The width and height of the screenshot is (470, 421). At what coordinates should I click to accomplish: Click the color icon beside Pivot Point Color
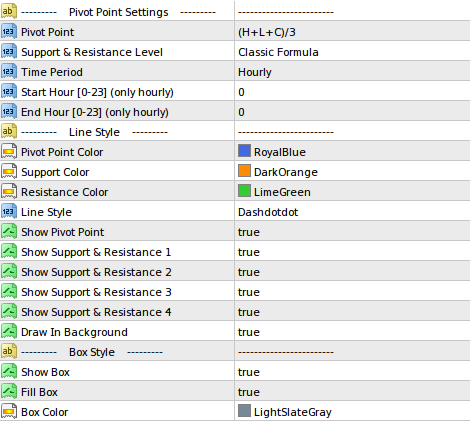9,152
